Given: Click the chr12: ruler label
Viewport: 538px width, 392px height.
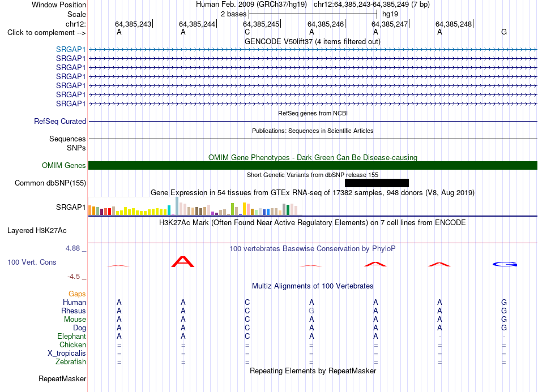Looking at the screenshot, I should point(75,24).
